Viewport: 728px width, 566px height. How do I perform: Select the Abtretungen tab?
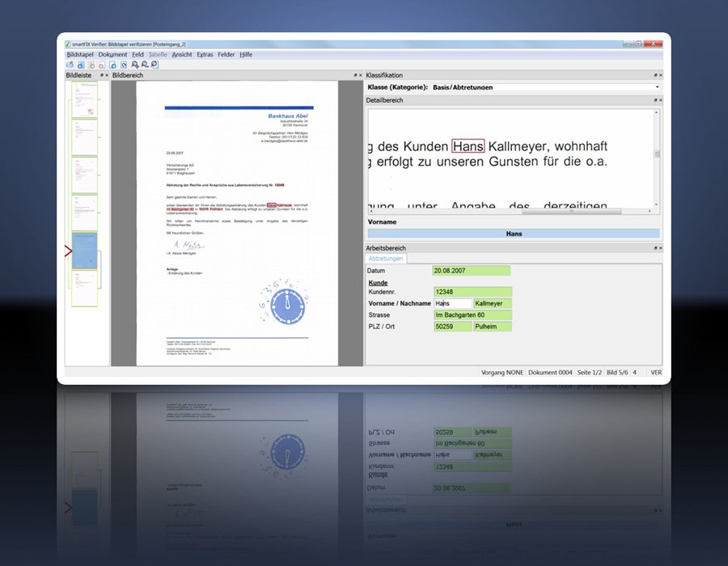(385, 259)
